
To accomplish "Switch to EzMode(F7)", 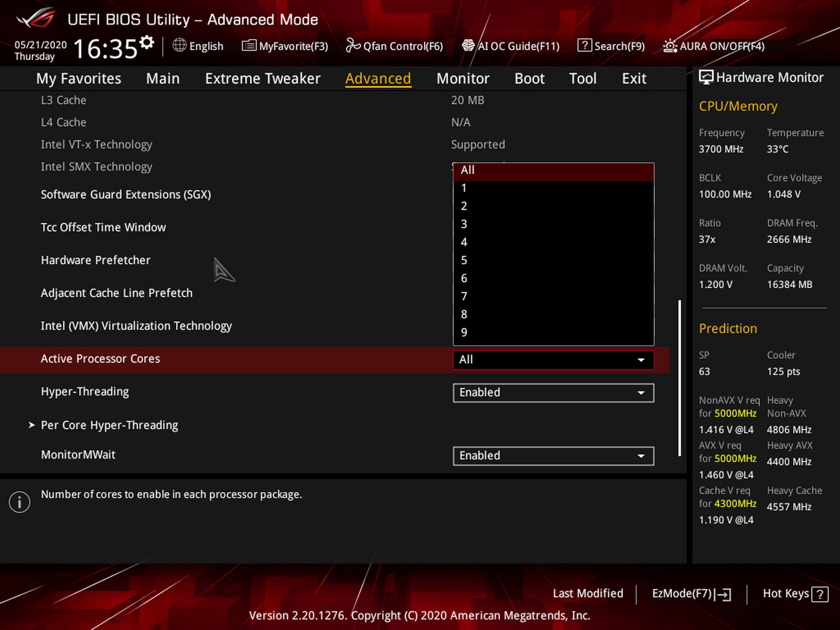I will pos(691,594).
